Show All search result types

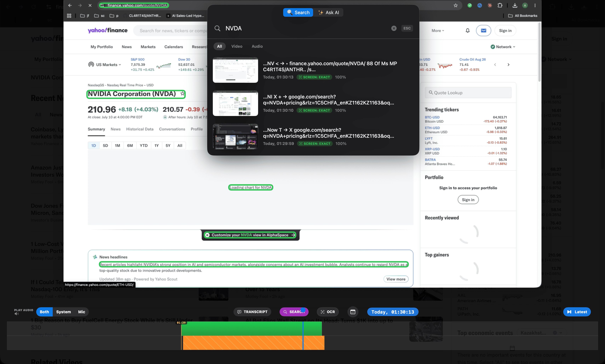point(219,46)
